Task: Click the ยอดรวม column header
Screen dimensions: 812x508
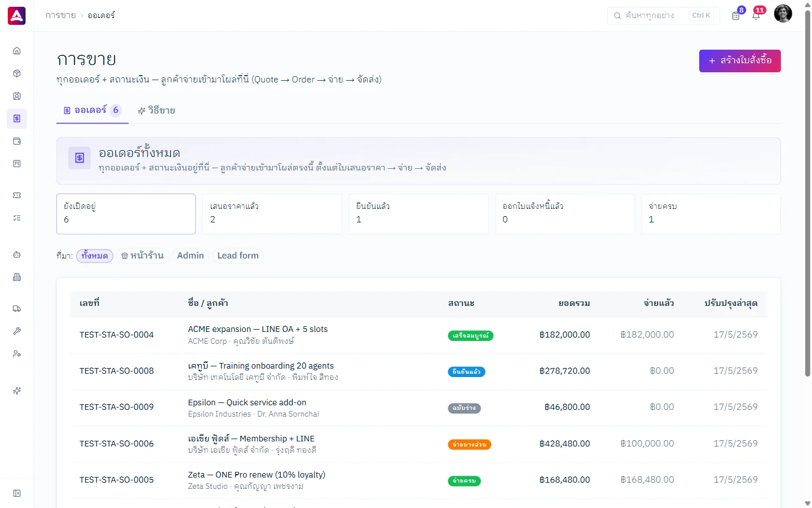Action: point(574,303)
